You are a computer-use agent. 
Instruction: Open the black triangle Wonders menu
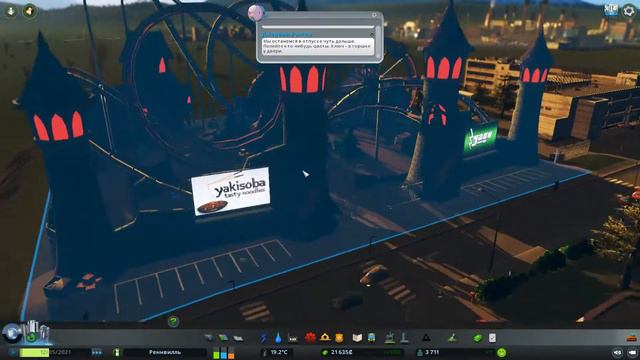click(426, 338)
